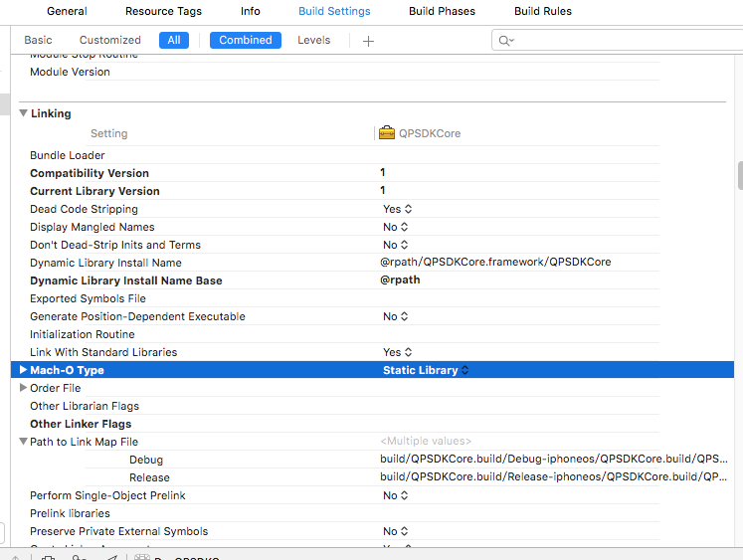This screenshot has width=743, height=560.
Task: Open the General tab
Action: [67, 11]
